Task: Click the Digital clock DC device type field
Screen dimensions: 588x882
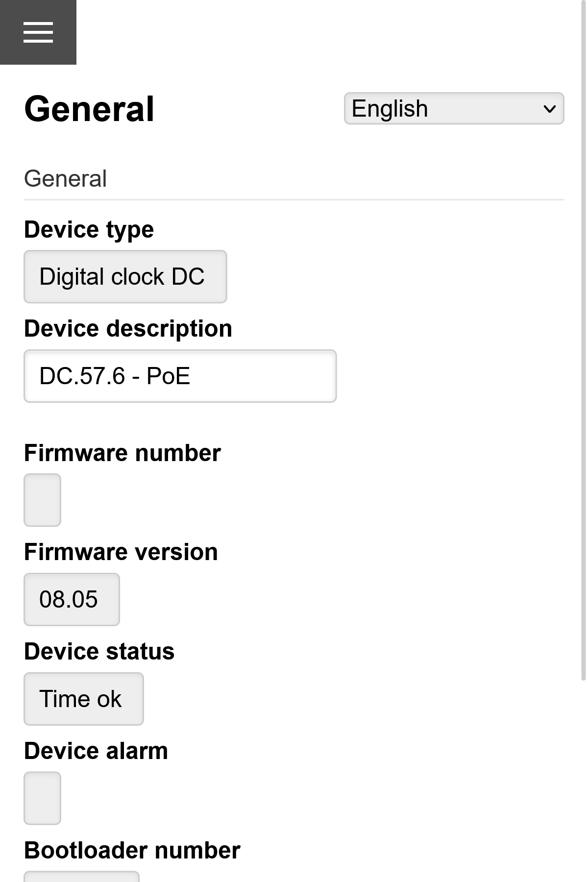Action: pos(124,276)
